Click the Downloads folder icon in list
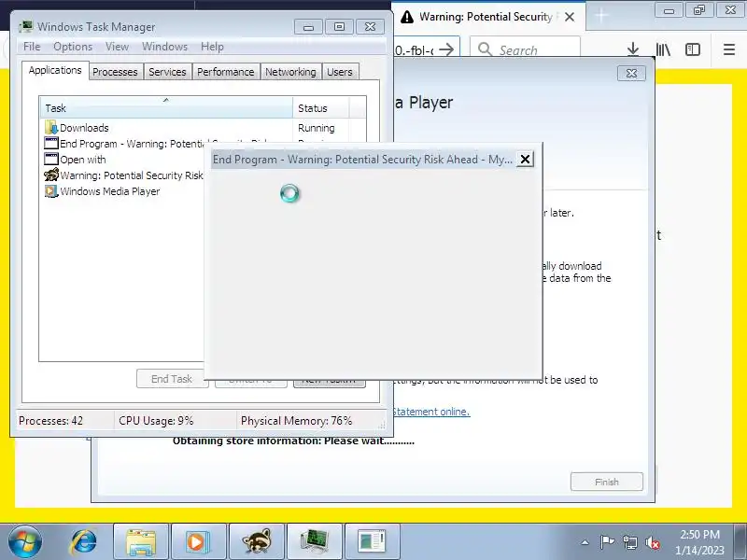The image size is (747, 560). coord(51,127)
